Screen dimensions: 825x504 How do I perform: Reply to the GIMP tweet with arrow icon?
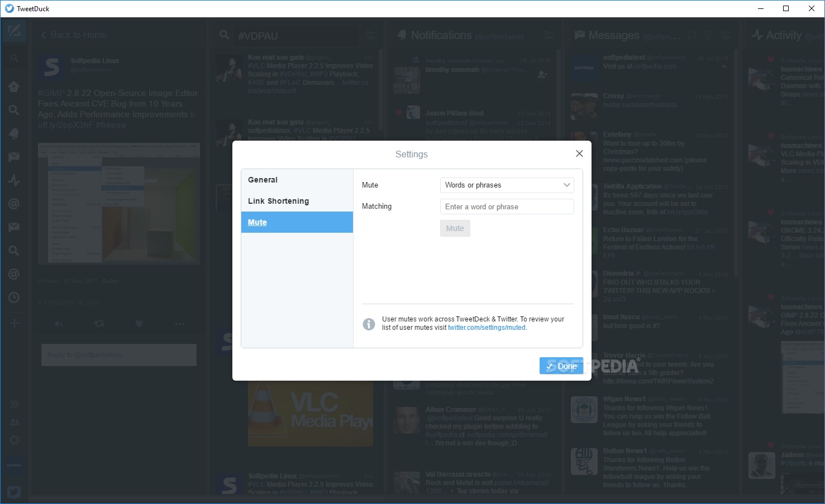click(58, 324)
